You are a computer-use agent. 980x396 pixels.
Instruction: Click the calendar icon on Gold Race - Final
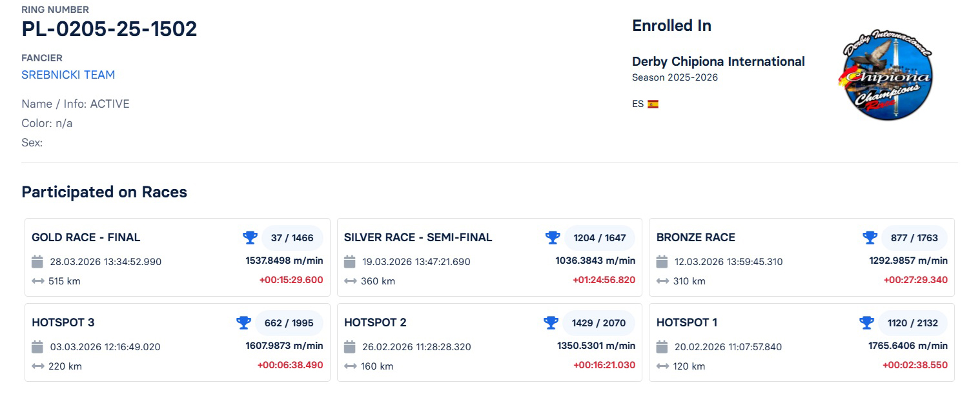pyautogui.click(x=37, y=261)
